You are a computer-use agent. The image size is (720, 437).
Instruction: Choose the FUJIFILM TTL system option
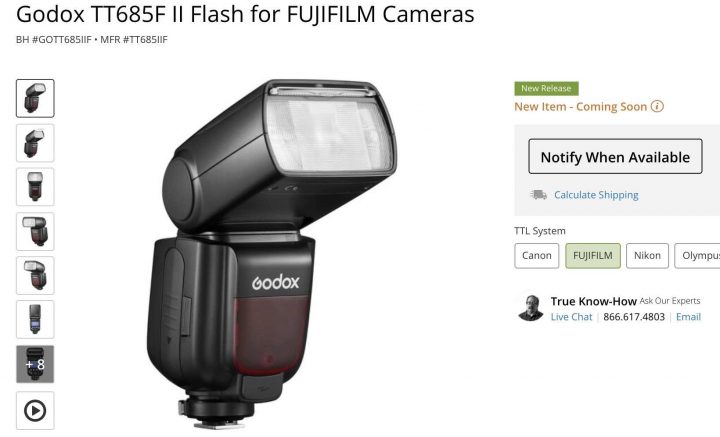pos(593,256)
